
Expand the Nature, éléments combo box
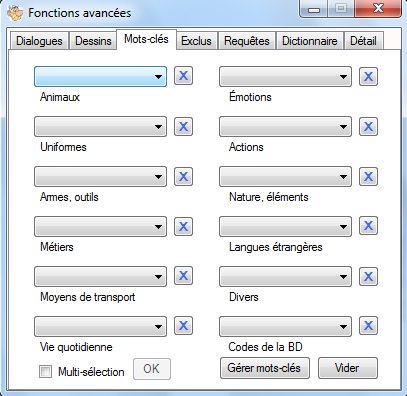point(285,177)
